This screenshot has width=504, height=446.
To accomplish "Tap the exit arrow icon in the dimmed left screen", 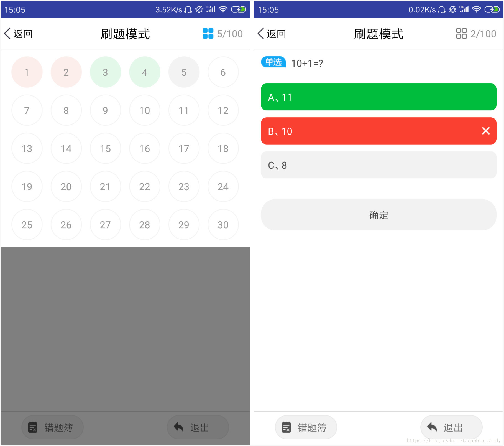I will (178, 427).
